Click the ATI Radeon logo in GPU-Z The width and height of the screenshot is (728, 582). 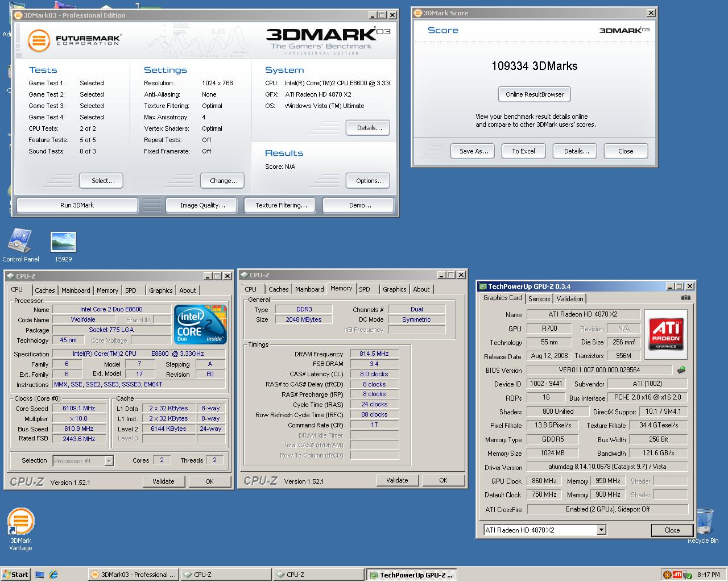[x=666, y=333]
